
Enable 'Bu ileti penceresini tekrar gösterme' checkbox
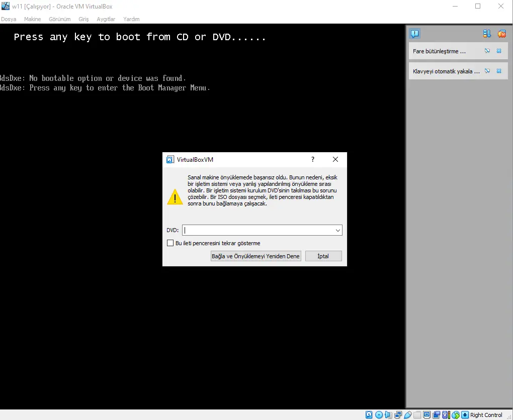170,243
